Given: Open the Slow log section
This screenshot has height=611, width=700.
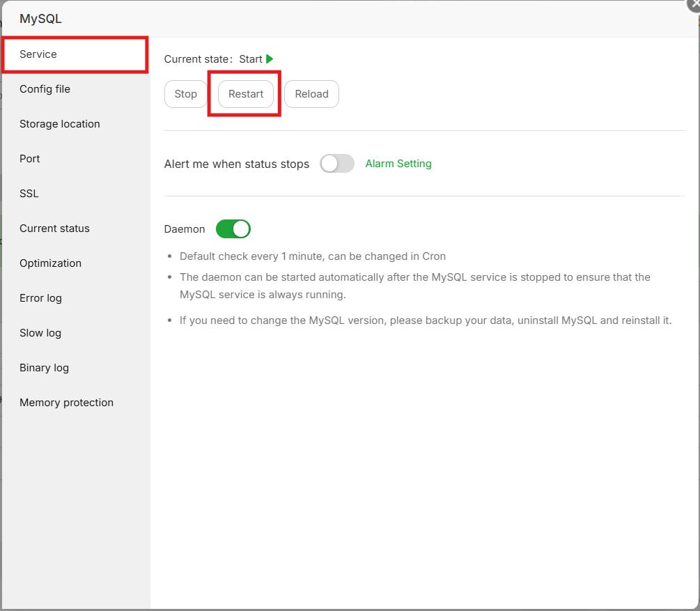Looking at the screenshot, I should [x=40, y=332].
